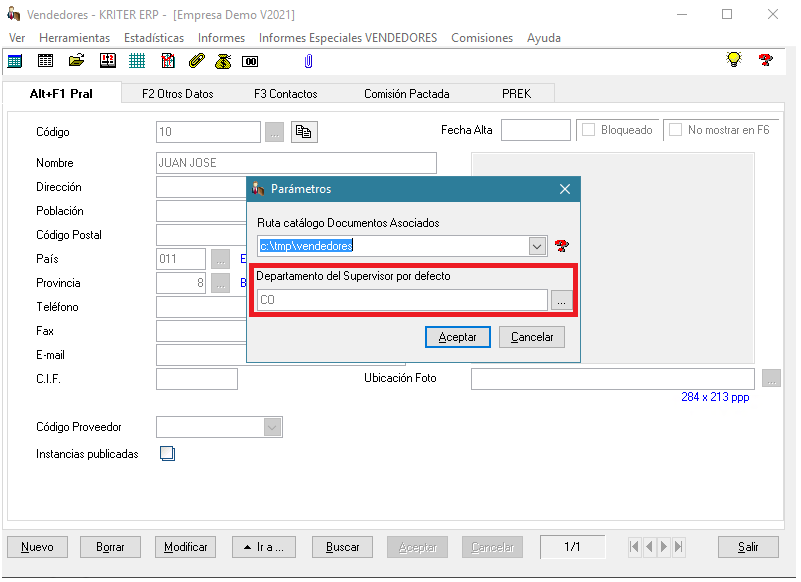Click the Ubicación Foto path field

click(x=612, y=379)
